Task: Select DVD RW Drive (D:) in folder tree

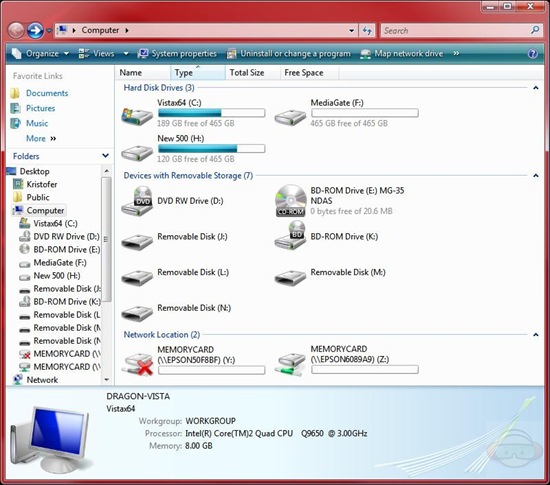Action: [66, 236]
